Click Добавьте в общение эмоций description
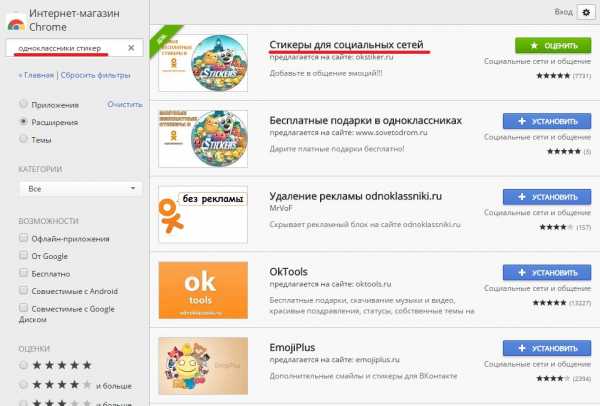The width and height of the screenshot is (600, 406). [x=326, y=73]
